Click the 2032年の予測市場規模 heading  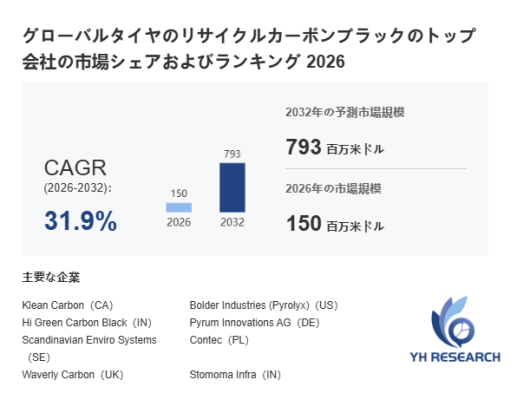(345, 112)
